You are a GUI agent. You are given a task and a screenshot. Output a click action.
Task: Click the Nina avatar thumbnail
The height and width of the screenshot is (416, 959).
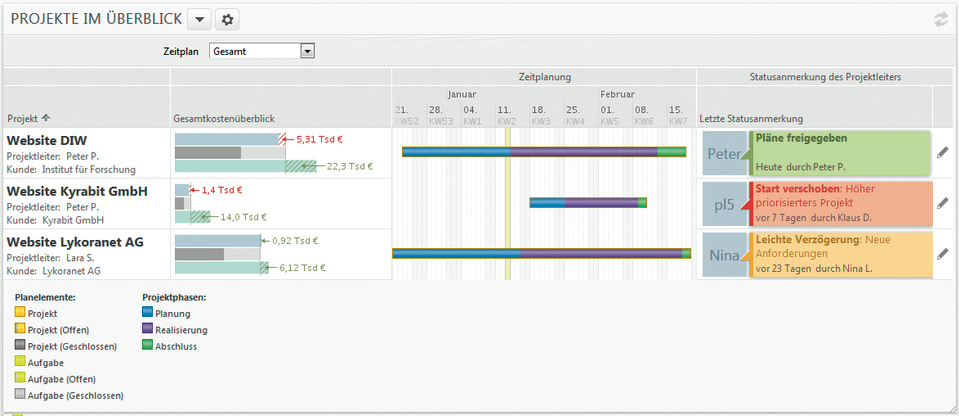pyautogui.click(x=724, y=255)
